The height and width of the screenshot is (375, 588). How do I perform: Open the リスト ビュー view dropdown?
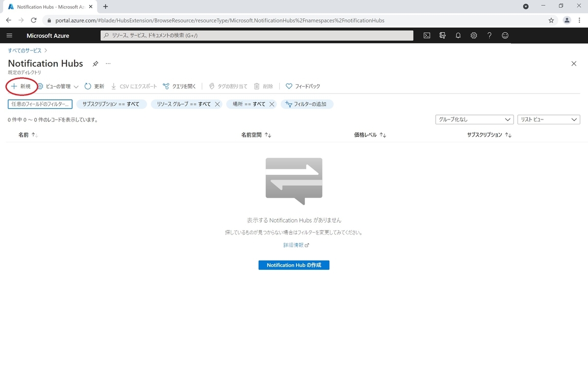tap(549, 119)
